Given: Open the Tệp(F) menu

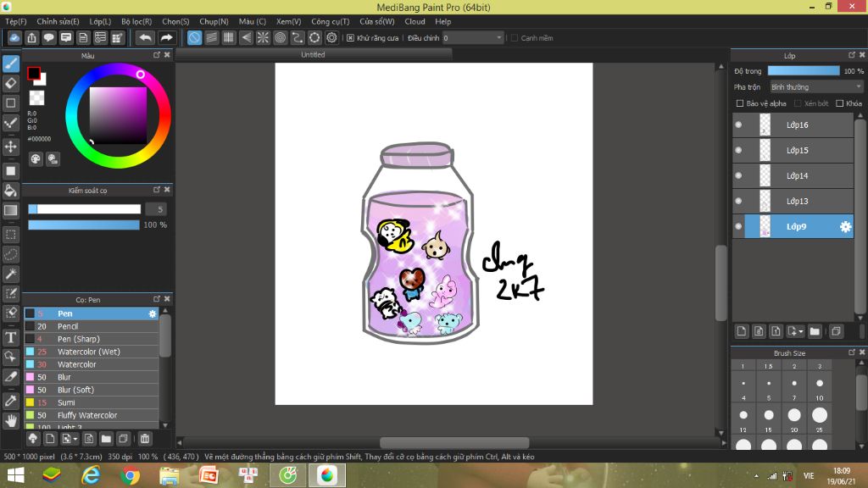Looking at the screenshot, I should [16, 21].
